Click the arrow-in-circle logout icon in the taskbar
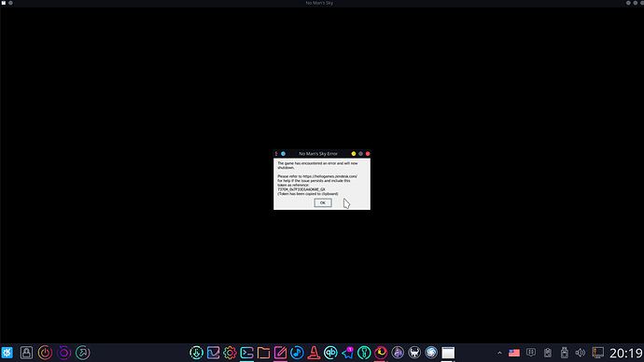 coord(82,353)
